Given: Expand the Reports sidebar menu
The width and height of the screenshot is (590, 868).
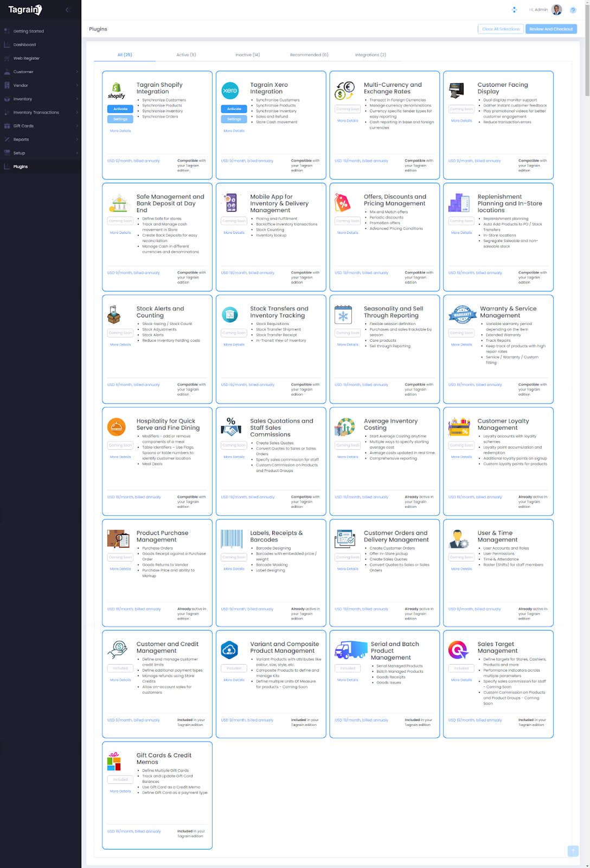Looking at the screenshot, I should 41,139.
